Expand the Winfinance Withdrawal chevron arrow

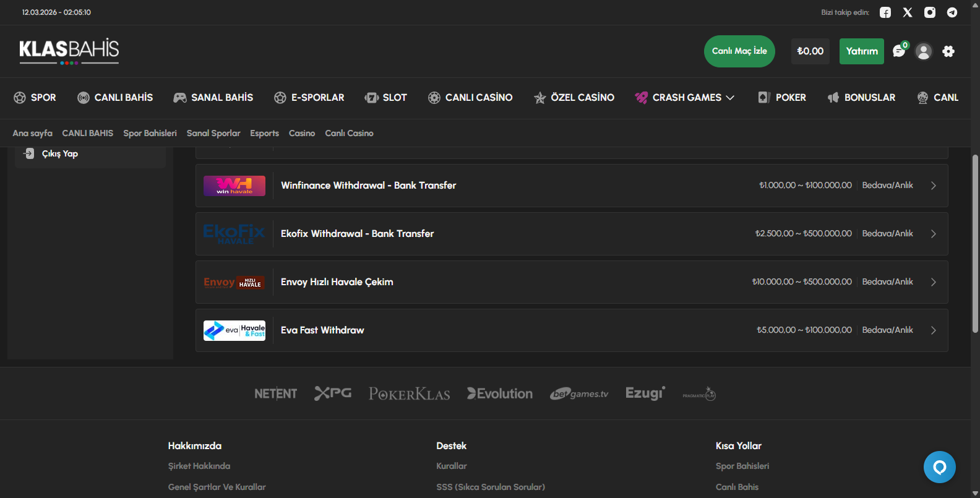point(933,186)
